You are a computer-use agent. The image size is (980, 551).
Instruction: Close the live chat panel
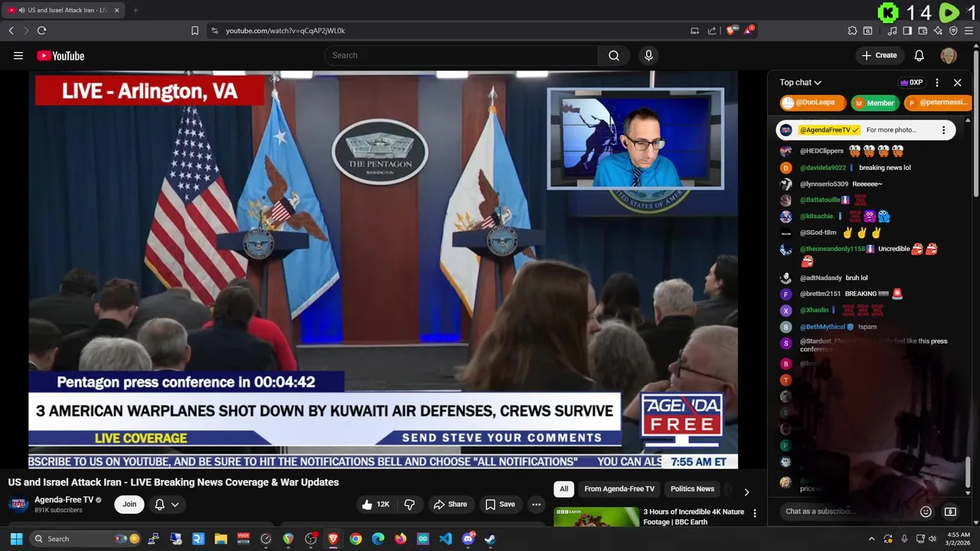957,83
